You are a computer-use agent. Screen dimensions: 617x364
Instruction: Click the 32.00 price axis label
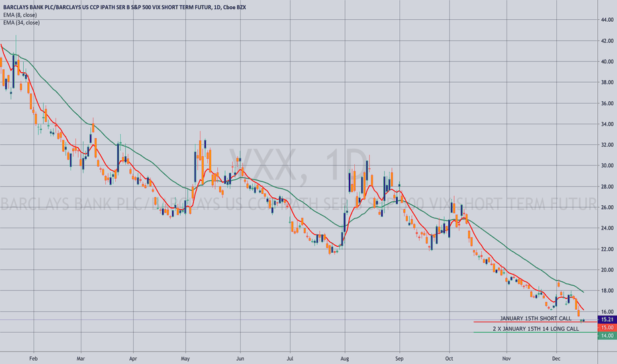point(607,145)
